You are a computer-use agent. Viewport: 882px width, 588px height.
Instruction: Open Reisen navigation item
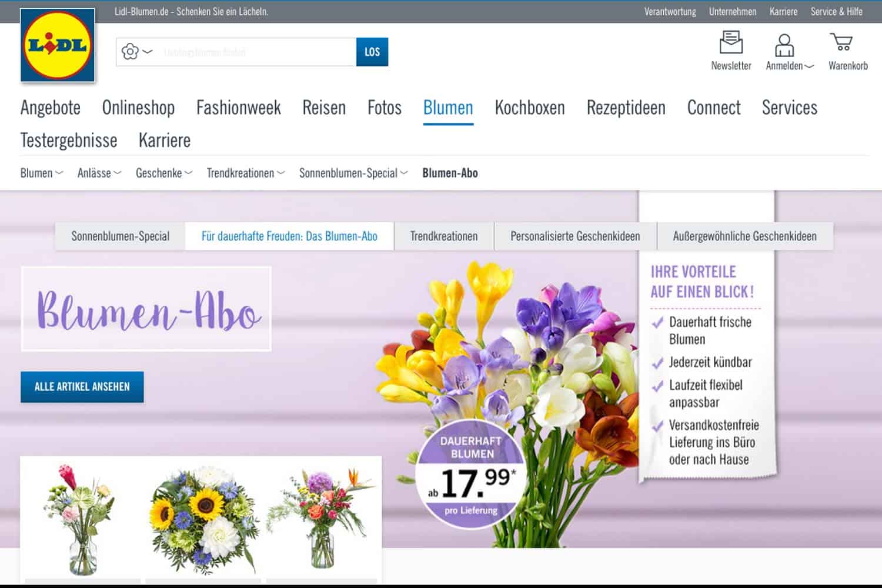324,108
